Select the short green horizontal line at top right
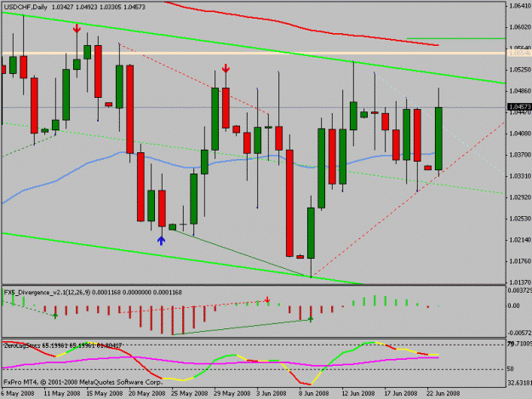532x399 pixels. click(456, 38)
